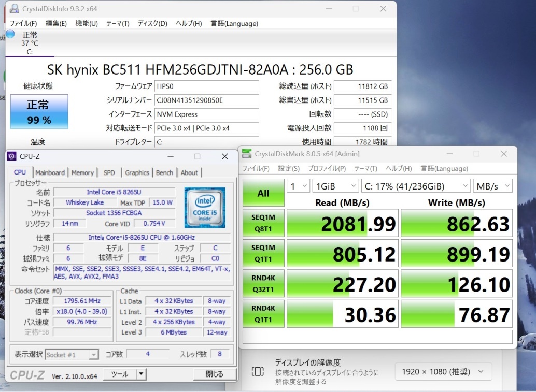Open 機能(U) menu in CrystalDiskInfo
The image size is (536, 392).
click(87, 23)
